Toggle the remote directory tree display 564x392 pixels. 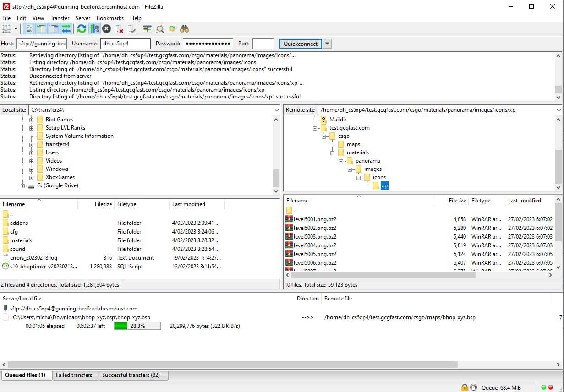[x=54, y=29]
